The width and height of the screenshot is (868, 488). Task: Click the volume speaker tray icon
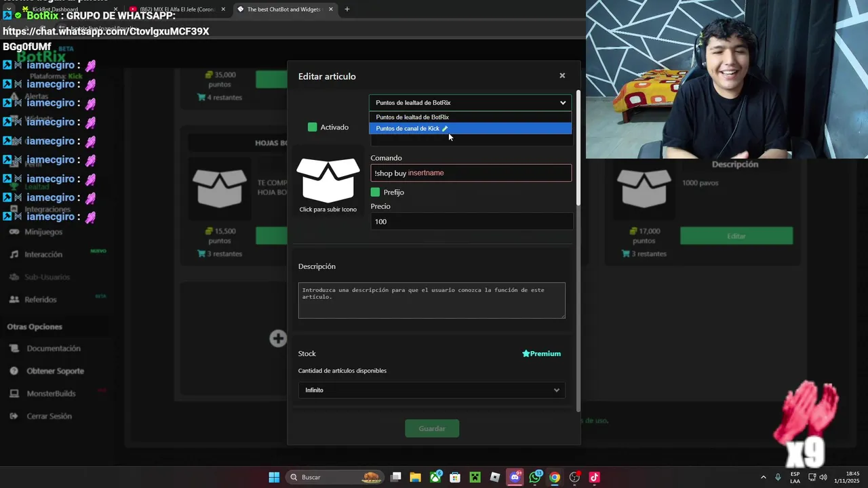click(x=823, y=477)
